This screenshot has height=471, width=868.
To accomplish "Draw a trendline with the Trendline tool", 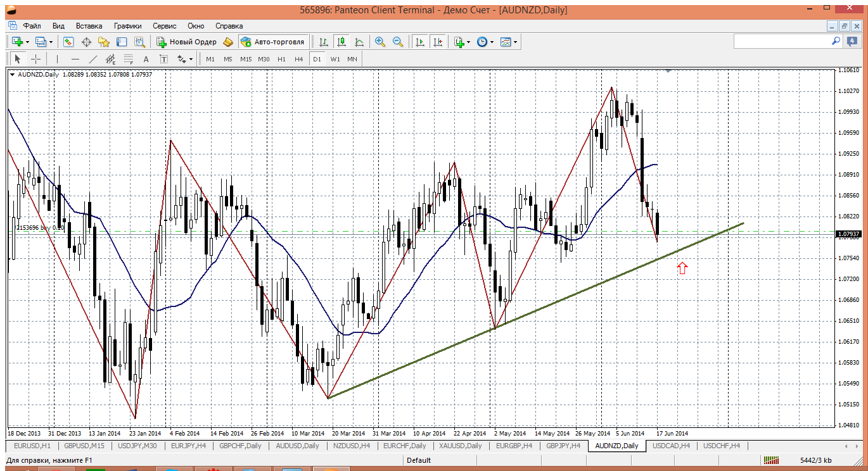I will pyautogui.click(x=93, y=59).
